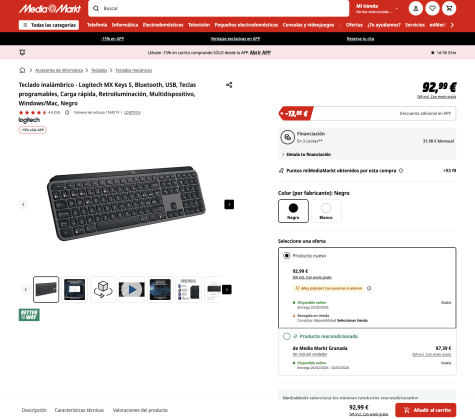Open the Informática menu item
The image size is (475, 419).
[x=125, y=25]
